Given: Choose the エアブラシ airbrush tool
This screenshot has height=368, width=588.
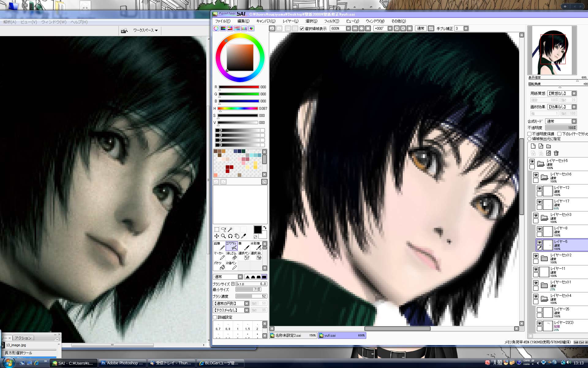Looking at the screenshot, I should tap(232, 246).
